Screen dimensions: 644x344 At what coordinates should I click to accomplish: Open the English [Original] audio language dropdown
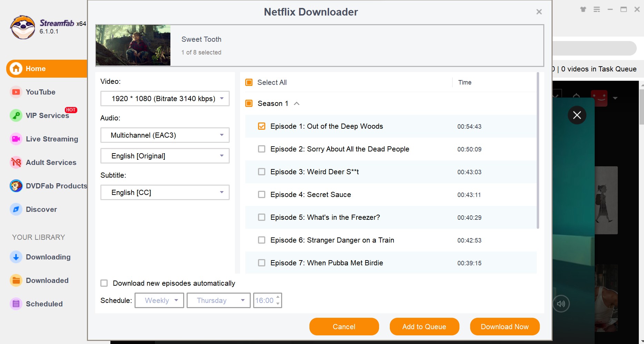coord(165,156)
